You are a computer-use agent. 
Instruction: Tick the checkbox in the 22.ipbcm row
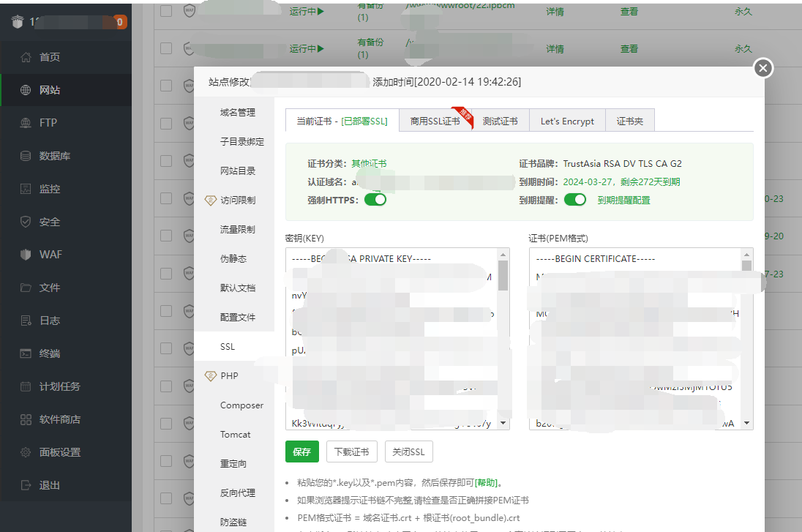coord(166,11)
